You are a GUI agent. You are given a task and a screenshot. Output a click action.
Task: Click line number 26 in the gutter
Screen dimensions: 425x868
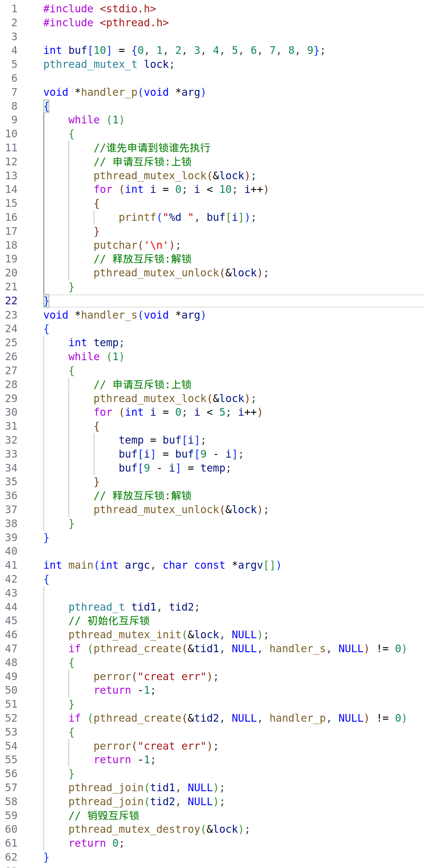tap(11, 357)
